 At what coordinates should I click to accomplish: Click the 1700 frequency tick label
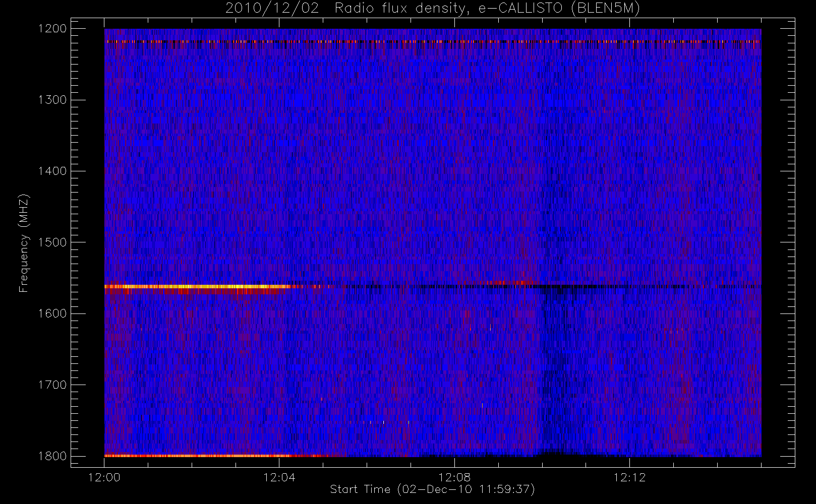point(52,385)
